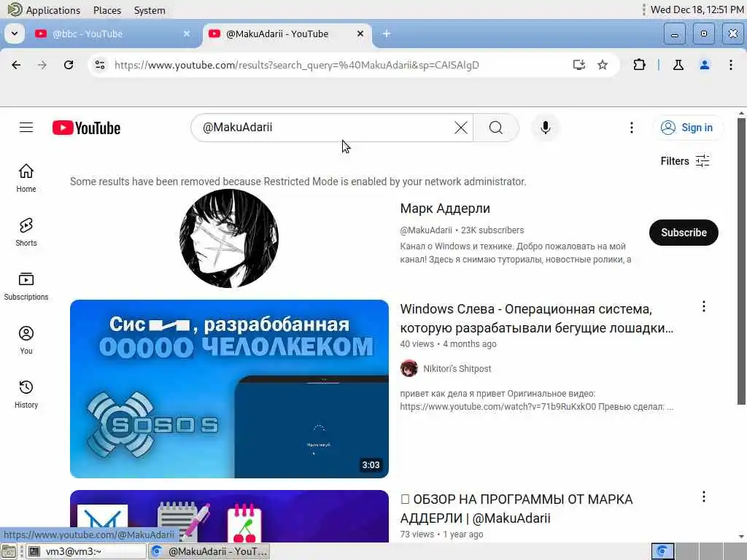Start voice search with the microphone icon

(546, 128)
